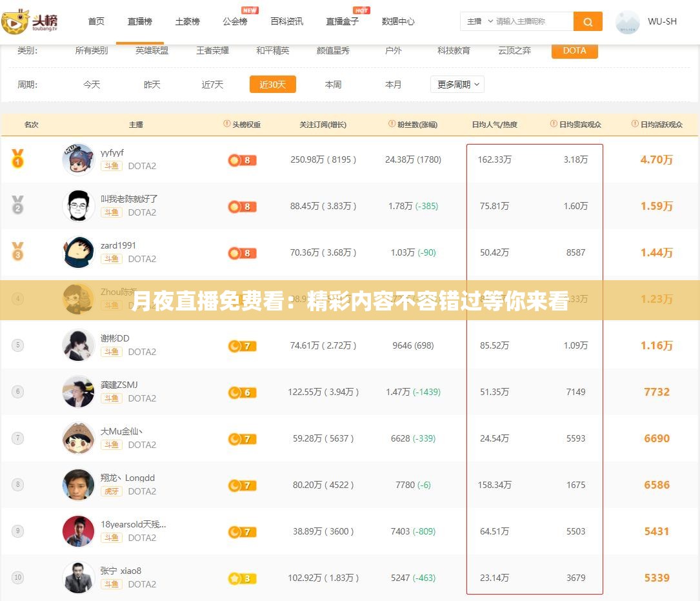The height and width of the screenshot is (601, 700).
Task: Click 张宁 xiao8 weight badge 3
Action: [x=242, y=578]
